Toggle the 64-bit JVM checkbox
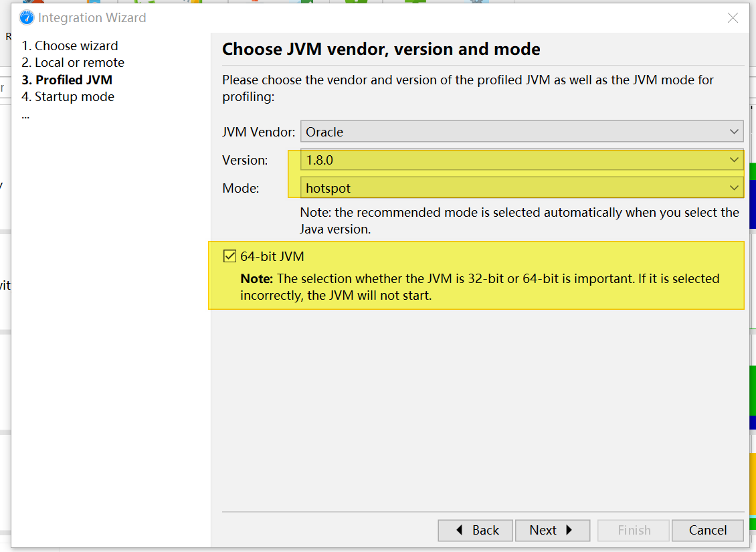This screenshot has width=756, height=552. tap(230, 255)
